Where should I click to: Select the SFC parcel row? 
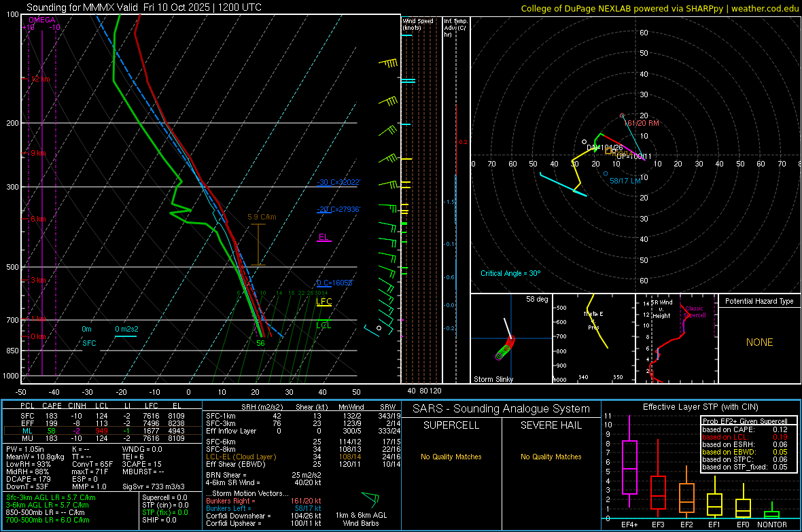103,416
